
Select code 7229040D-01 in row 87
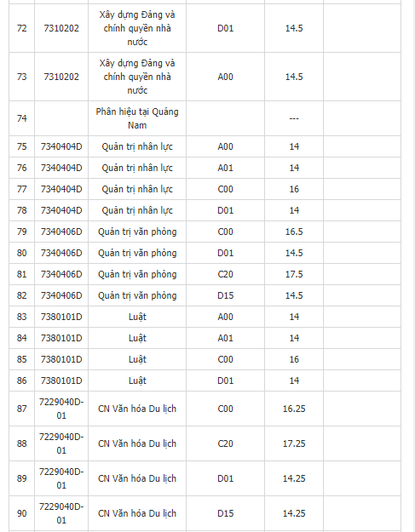(61, 409)
